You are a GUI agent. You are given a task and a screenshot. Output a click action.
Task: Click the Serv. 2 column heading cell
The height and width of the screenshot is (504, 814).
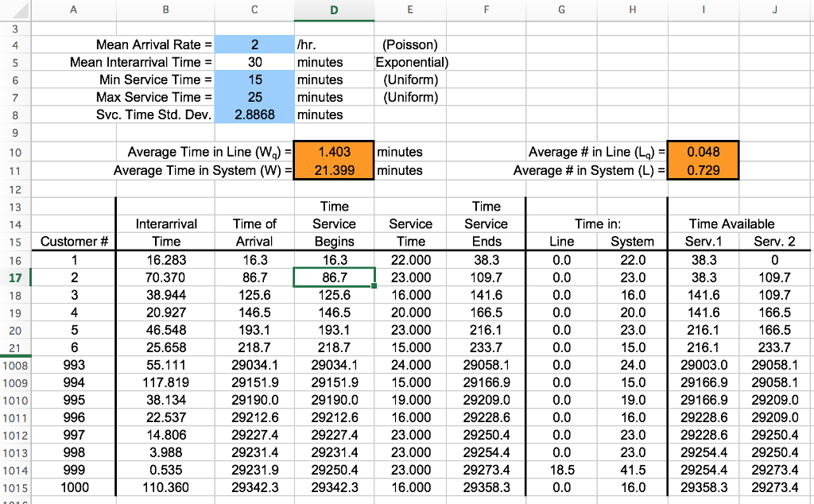click(774, 242)
